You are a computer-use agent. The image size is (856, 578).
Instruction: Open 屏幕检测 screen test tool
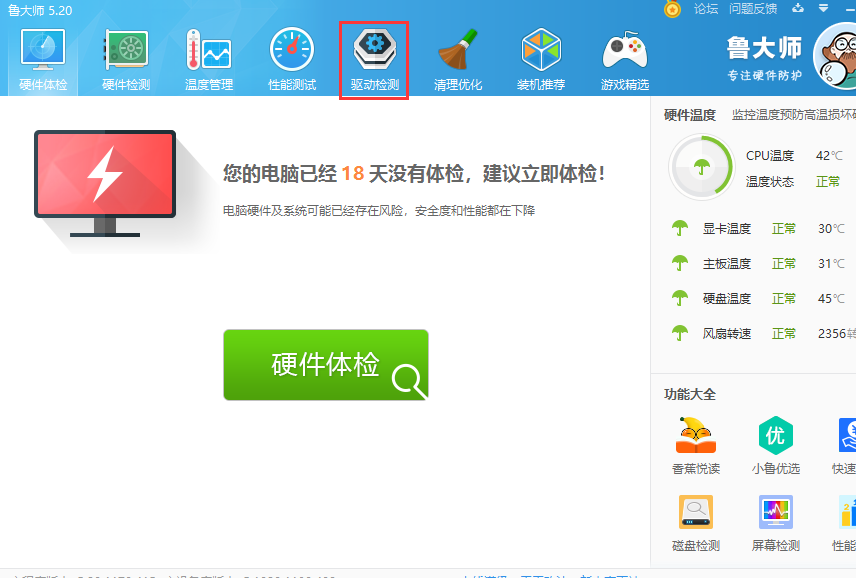775,522
